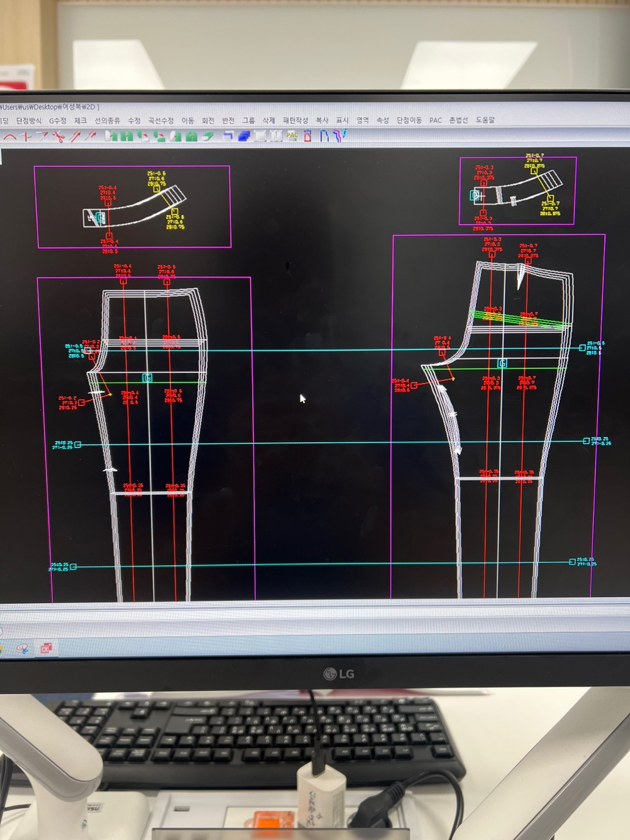The image size is (630, 840).
Task: Select the red scissors cut tool
Action: tap(58, 136)
